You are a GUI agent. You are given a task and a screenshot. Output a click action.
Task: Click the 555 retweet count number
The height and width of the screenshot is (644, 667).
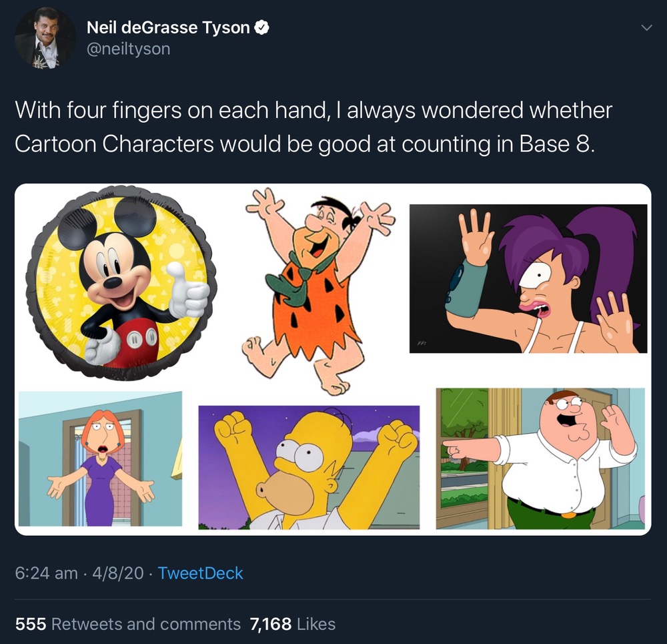click(x=30, y=624)
